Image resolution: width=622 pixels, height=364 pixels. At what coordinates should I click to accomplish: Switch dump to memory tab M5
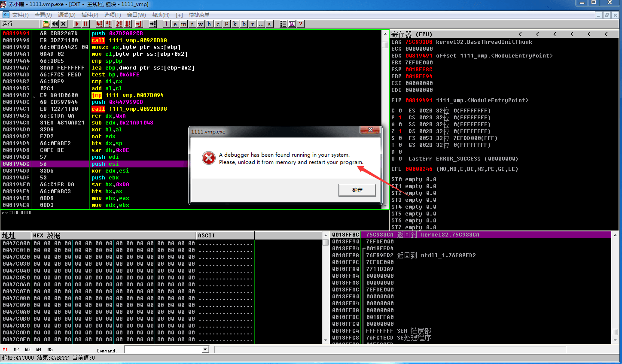click(50, 349)
